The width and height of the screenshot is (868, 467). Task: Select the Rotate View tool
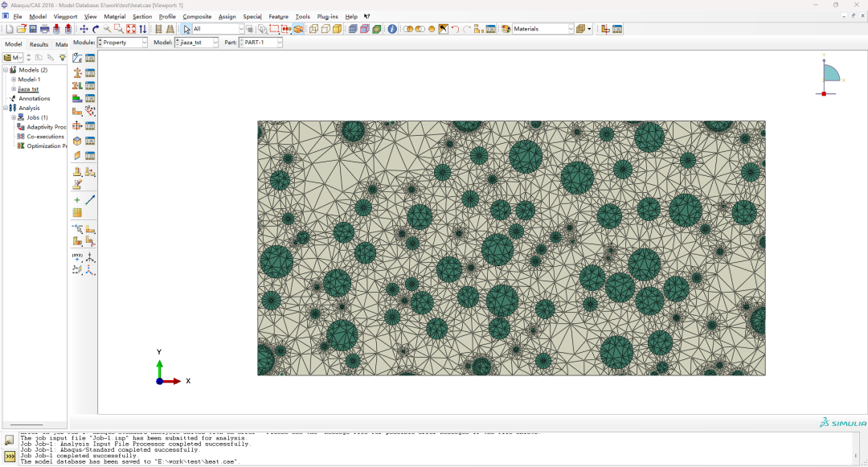point(95,29)
